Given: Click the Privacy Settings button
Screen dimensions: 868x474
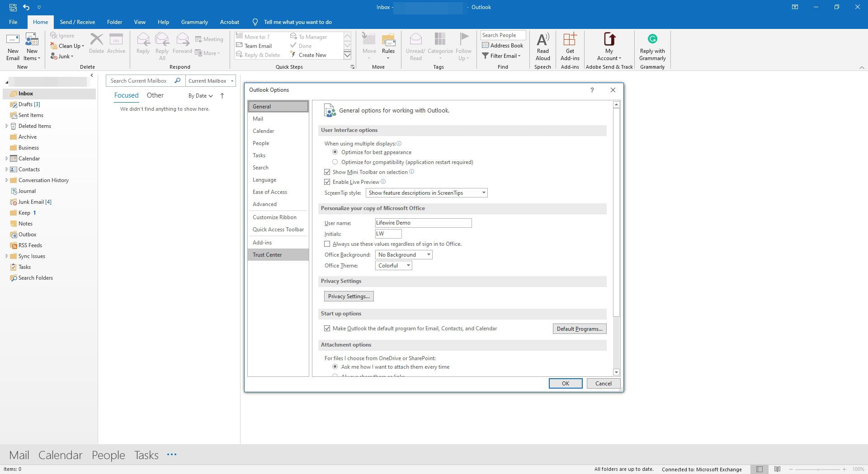Looking at the screenshot, I should pos(349,296).
